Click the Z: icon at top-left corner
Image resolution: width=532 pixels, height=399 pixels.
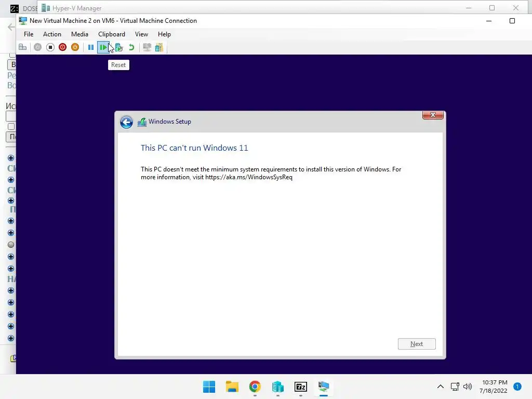pyautogui.click(x=14, y=8)
